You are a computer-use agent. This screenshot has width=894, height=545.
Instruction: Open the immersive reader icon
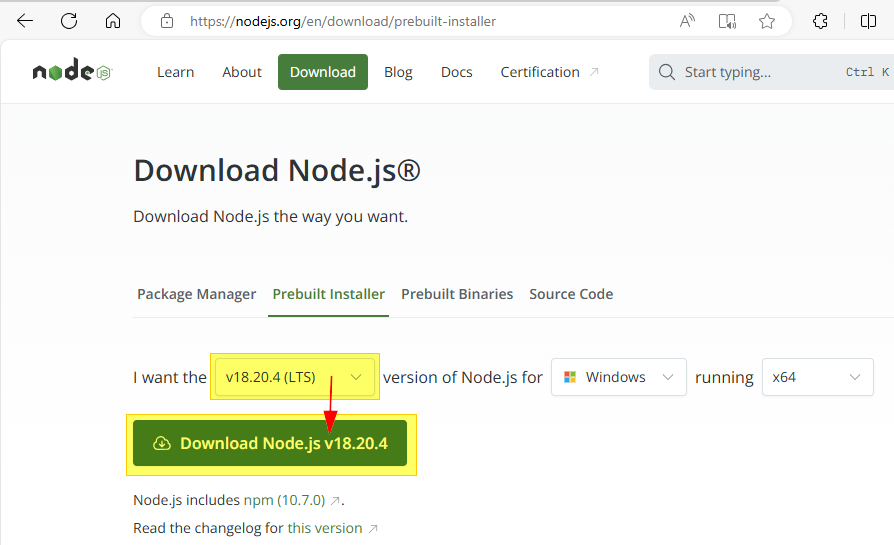pos(727,22)
